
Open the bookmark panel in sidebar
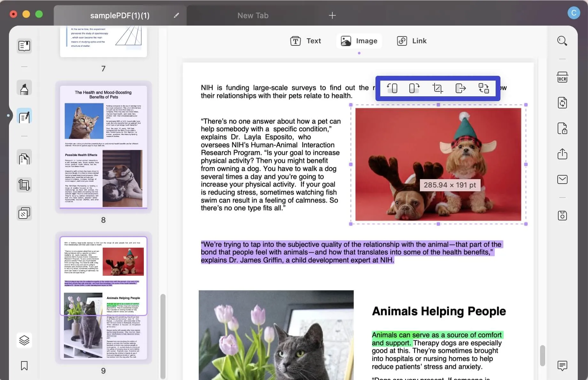tap(24, 366)
